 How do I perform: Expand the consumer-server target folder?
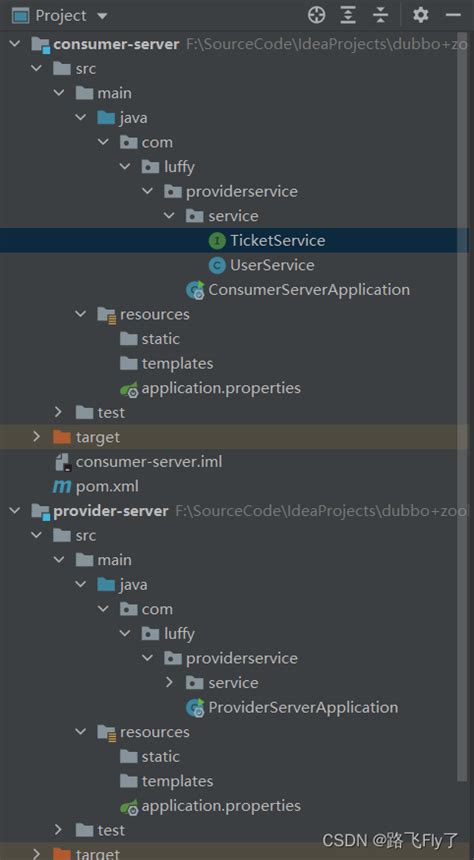[x=37, y=437]
